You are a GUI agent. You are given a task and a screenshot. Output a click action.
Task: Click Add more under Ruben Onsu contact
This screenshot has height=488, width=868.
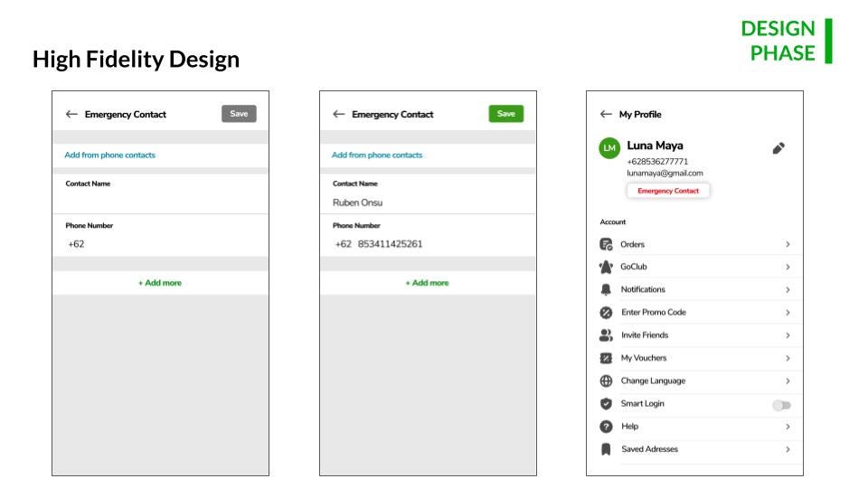coord(428,283)
